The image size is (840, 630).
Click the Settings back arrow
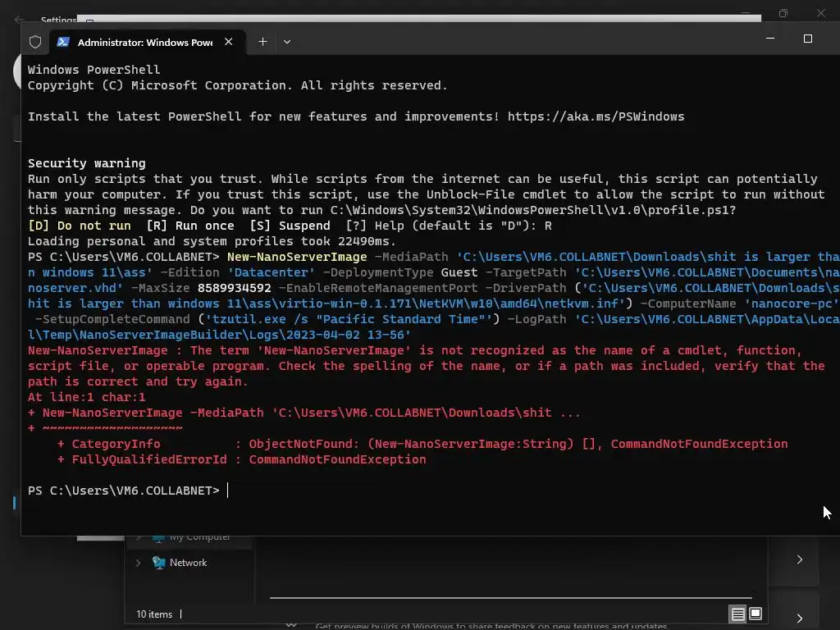20,20
